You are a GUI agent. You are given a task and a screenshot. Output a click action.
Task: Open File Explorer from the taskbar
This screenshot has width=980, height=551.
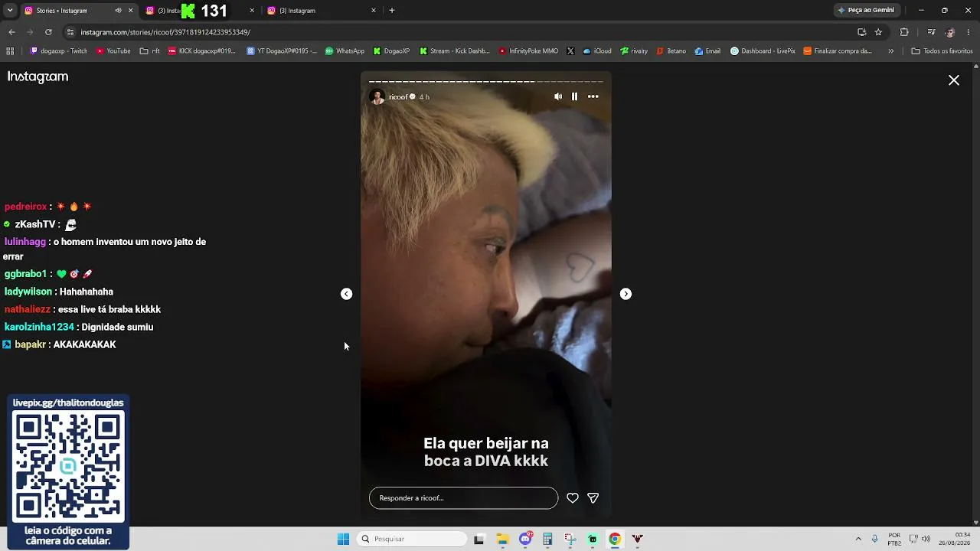click(503, 539)
